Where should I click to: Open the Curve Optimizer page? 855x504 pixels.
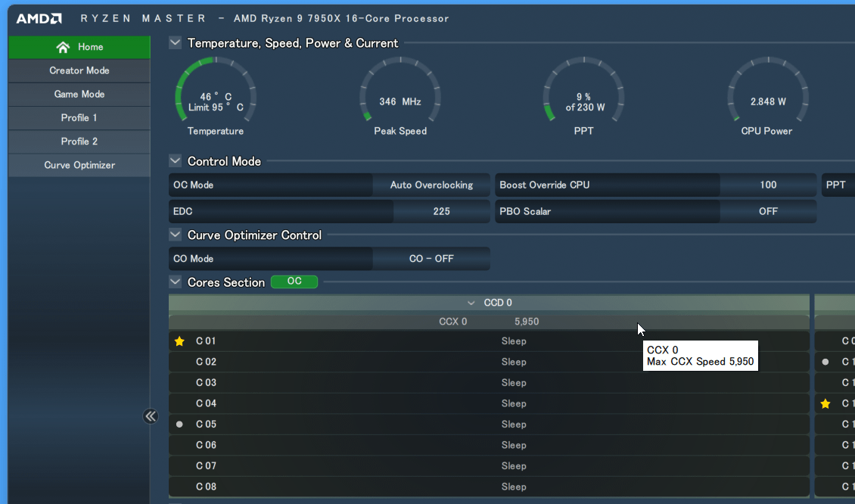pyautogui.click(x=79, y=165)
